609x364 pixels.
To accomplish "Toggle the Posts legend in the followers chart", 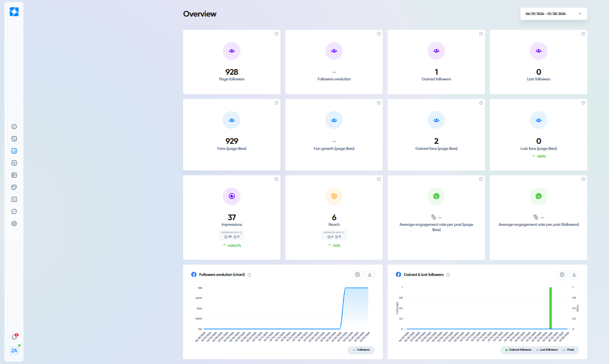I will pyautogui.click(x=569, y=350).
